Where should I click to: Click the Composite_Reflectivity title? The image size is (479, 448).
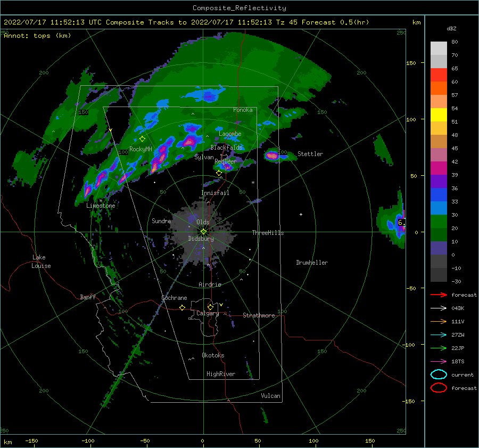pyautogui.click(x=239, y=8)
